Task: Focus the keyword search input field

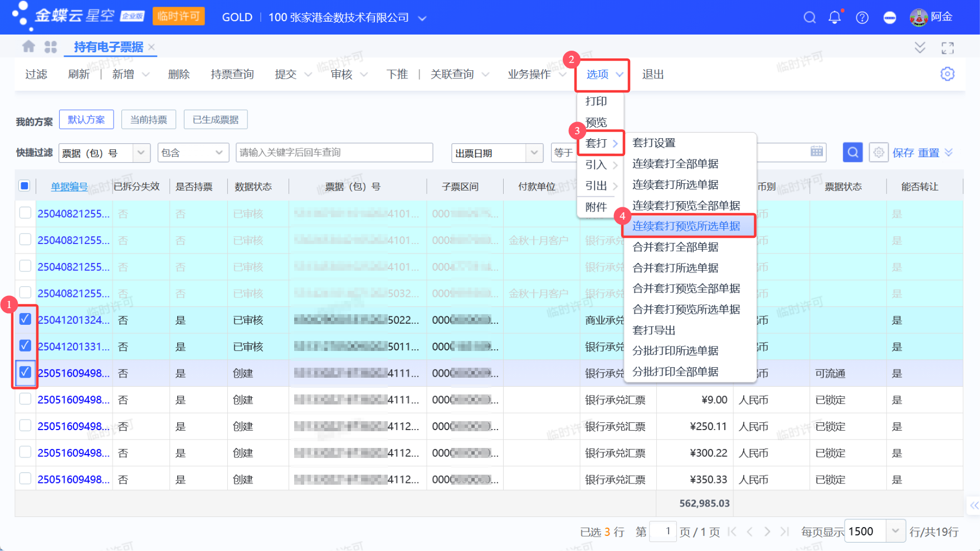Action: point(334,153)
